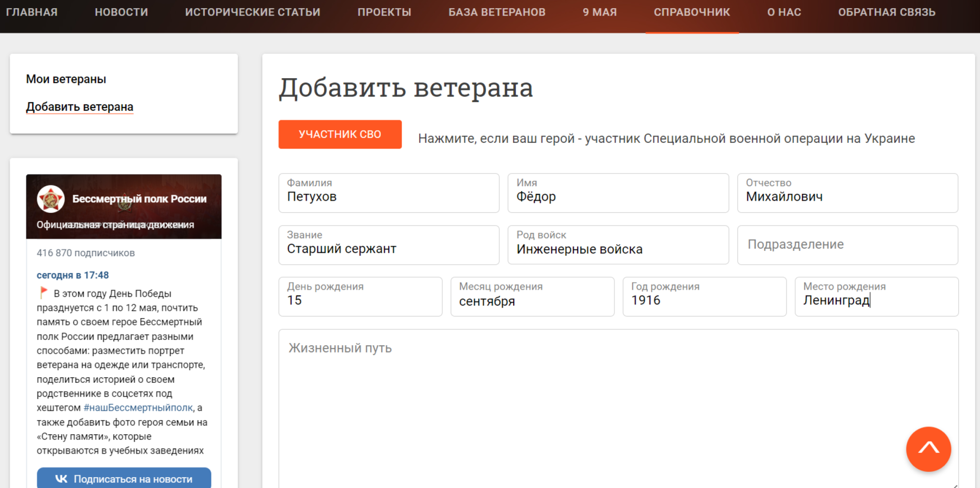Click the empty Подразделение field
Screen dimensions: 980x488
point(848,244)
